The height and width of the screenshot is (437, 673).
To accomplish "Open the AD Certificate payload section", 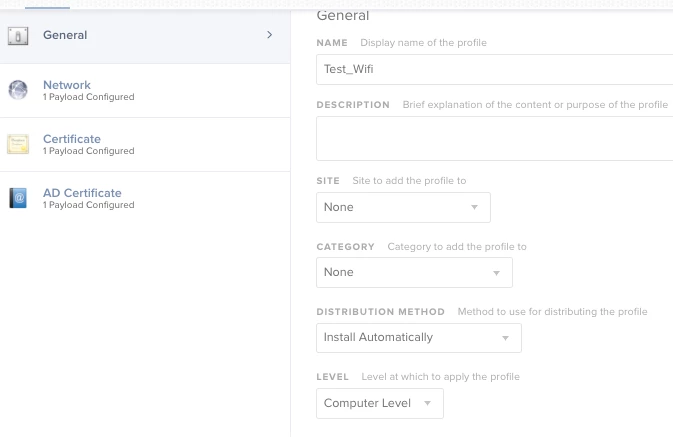I will [x=145, y=199].
